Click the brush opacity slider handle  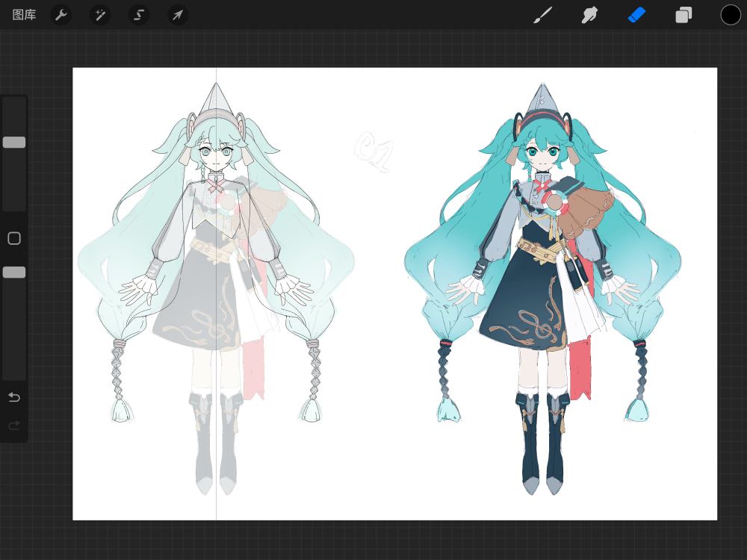point(14,273)
